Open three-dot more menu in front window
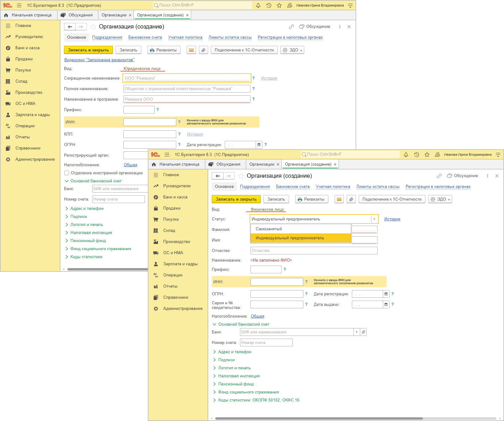The height and width of the screenshot is (421, 504). [x=488, y=176]
